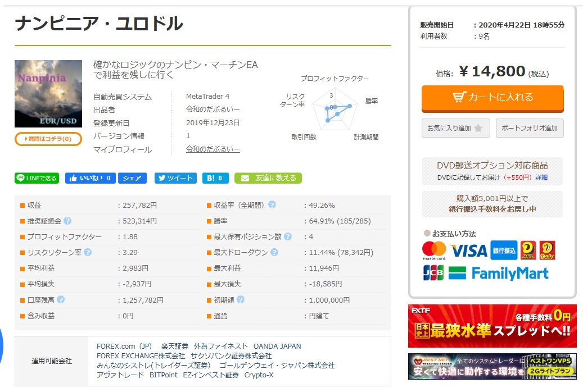Click the Daily Yamazaki payment icon
The height and width of the screenshot is (392, 583).
point(547,250)
